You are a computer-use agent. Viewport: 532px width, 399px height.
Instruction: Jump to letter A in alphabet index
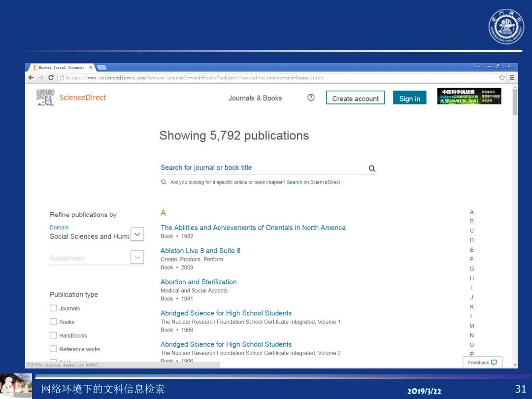coord(471,212)
